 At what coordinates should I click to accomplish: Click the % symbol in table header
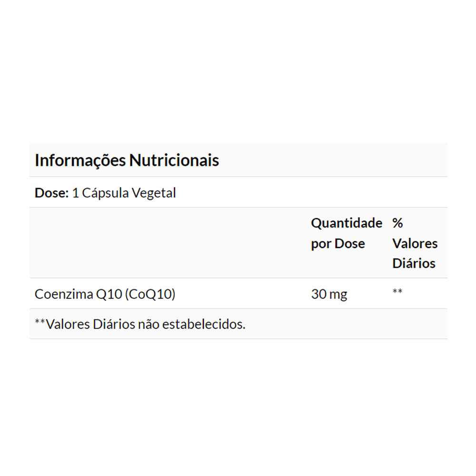(397, 223)
